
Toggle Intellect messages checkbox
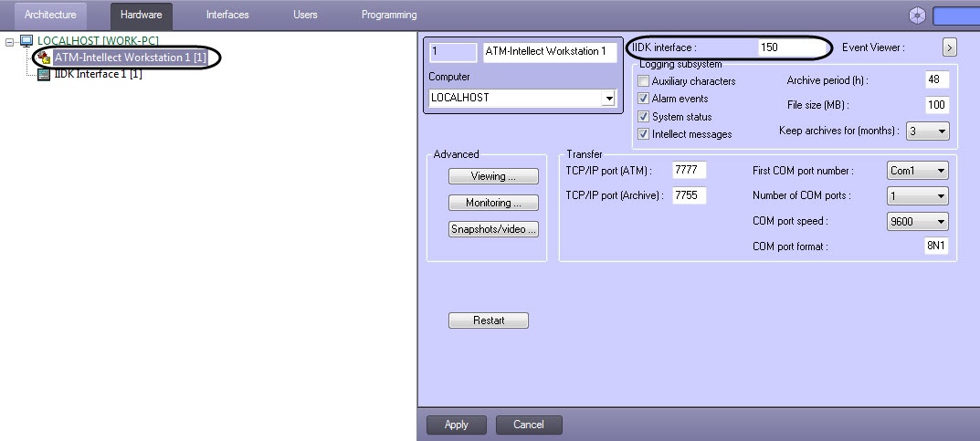coord(643,133)
